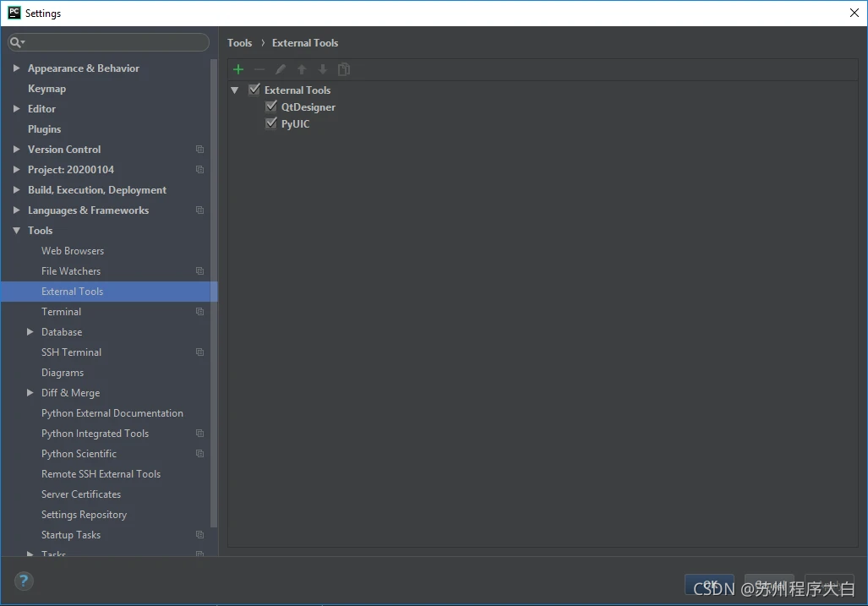Collapse the Tools section arrow
This screenshot has height=606, width=868.
coord(17,230)
